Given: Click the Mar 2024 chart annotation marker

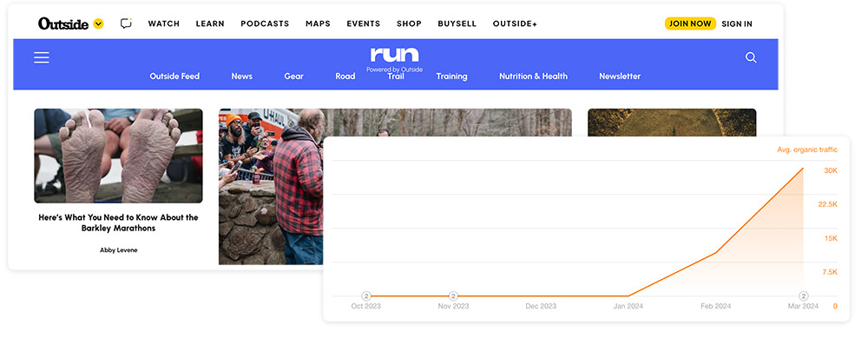Looking at the screenshot, I should click(803, 296).
